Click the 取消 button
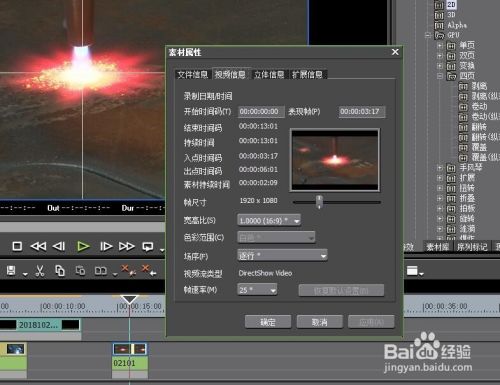500x385 pixels. [319, 322]
